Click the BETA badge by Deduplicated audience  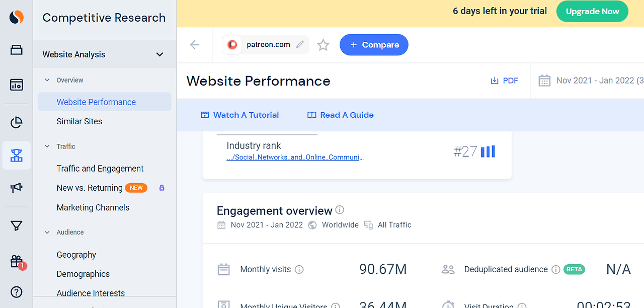click(x=574, y=269)
